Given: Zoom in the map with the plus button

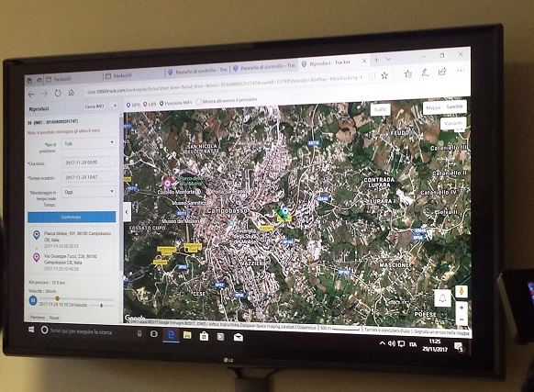Looking at the screenshot, I should [x=462, y=308].
